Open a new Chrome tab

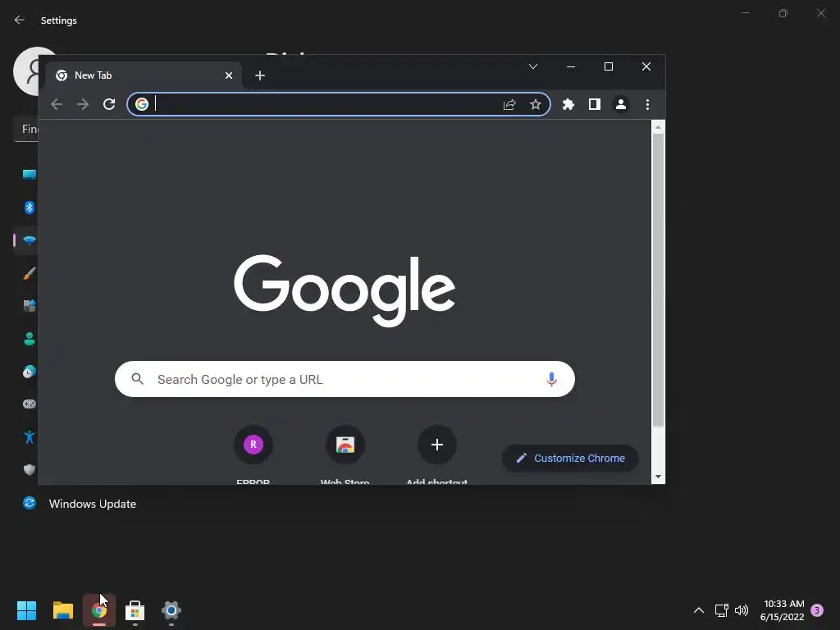(x=260, y=75)
